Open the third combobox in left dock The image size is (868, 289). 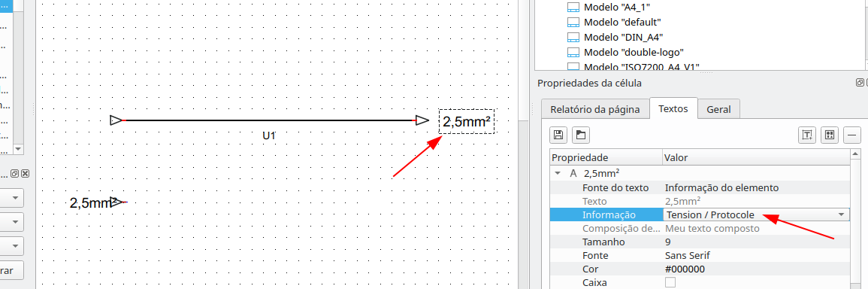click(11, 246)
